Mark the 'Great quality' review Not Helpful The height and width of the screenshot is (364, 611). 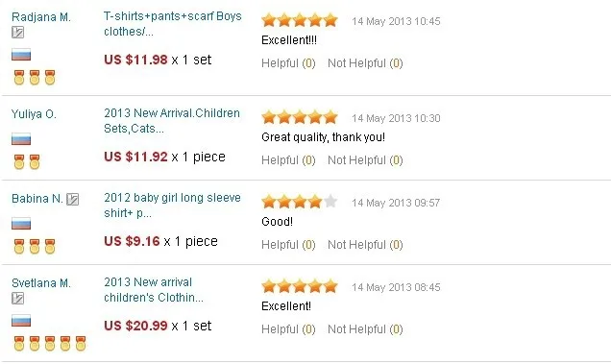tap(365, 160)
